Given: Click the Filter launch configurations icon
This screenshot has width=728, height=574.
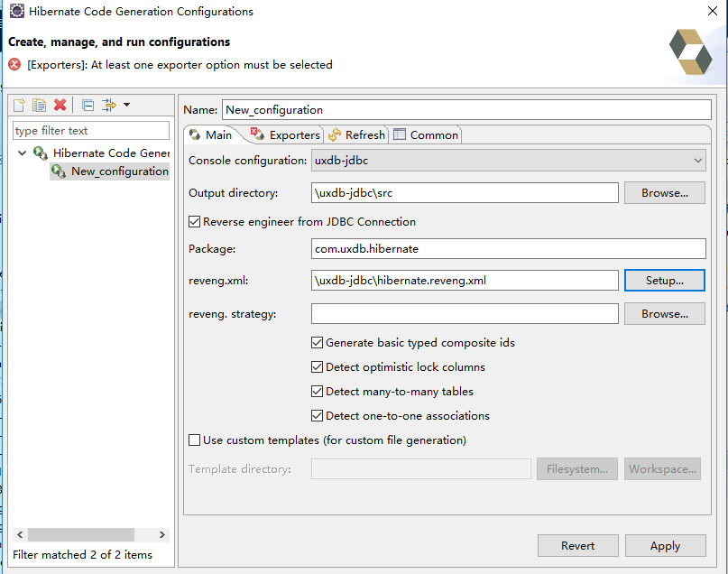Looking at the screenshot, I should 109,106.
